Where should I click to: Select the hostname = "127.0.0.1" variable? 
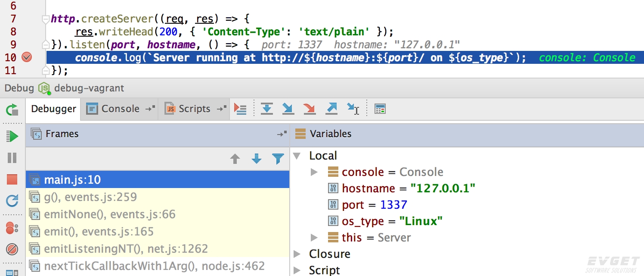click(x=402, y=188)
